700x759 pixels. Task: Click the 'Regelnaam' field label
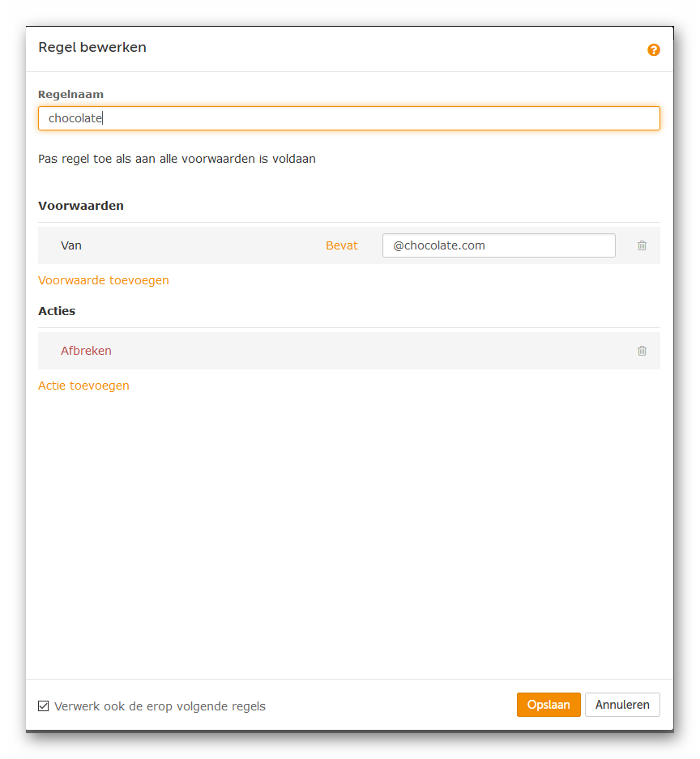tap(70, 94)
